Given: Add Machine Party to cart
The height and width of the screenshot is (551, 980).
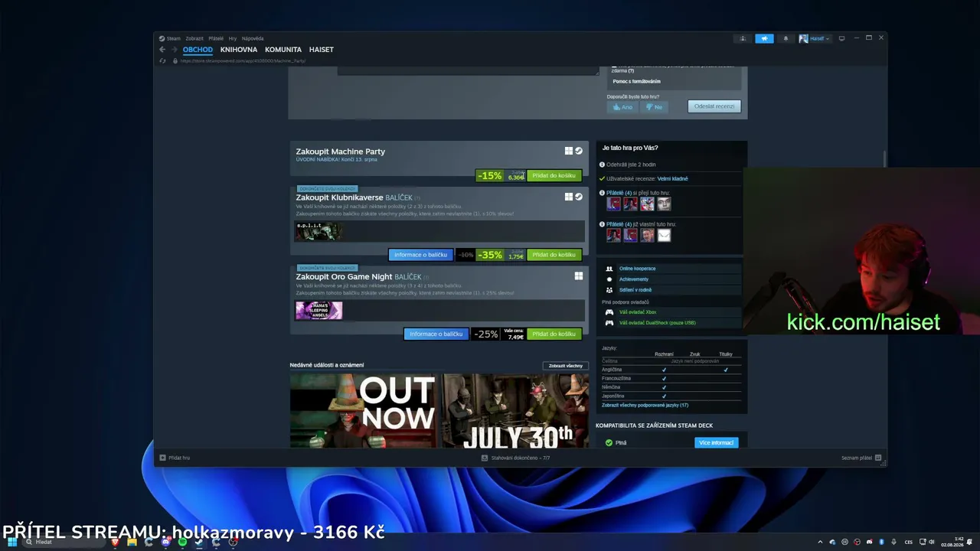Looking at the screenshot, I should click(554, 175).
